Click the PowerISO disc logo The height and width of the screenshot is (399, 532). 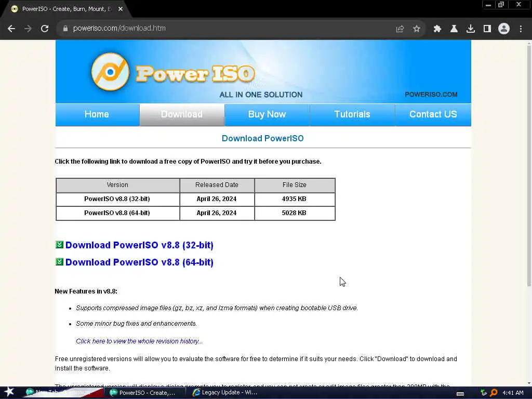pyautogui.click(x=110, y=72)
